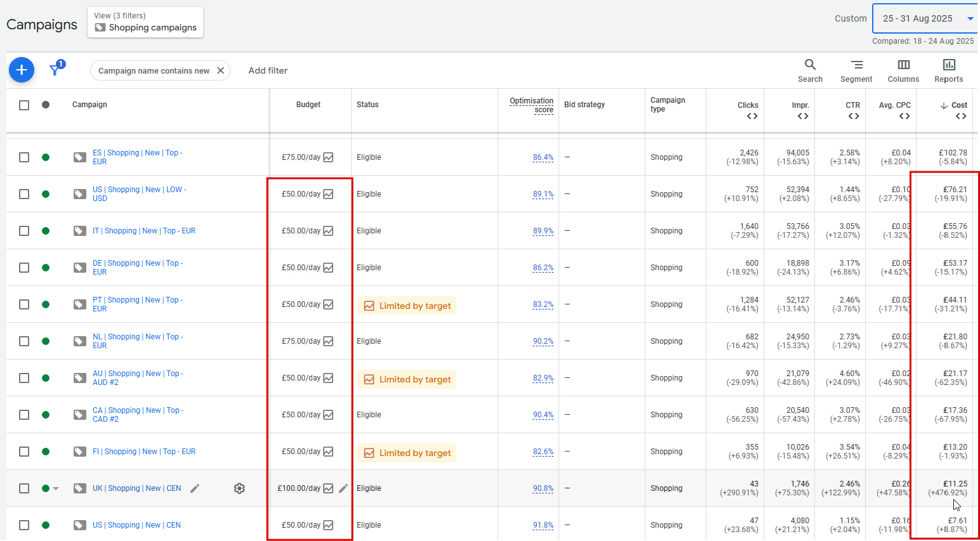Sort by the Campaign column header

tap(89, 105)
